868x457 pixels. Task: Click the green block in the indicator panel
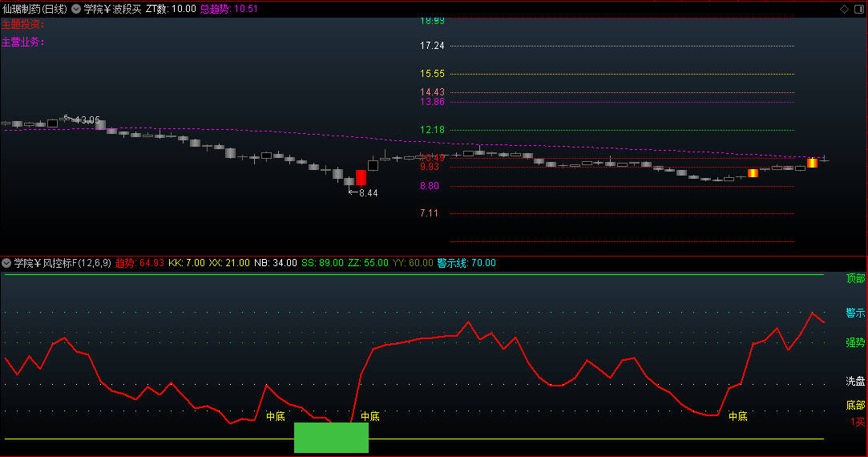(331, 437)
